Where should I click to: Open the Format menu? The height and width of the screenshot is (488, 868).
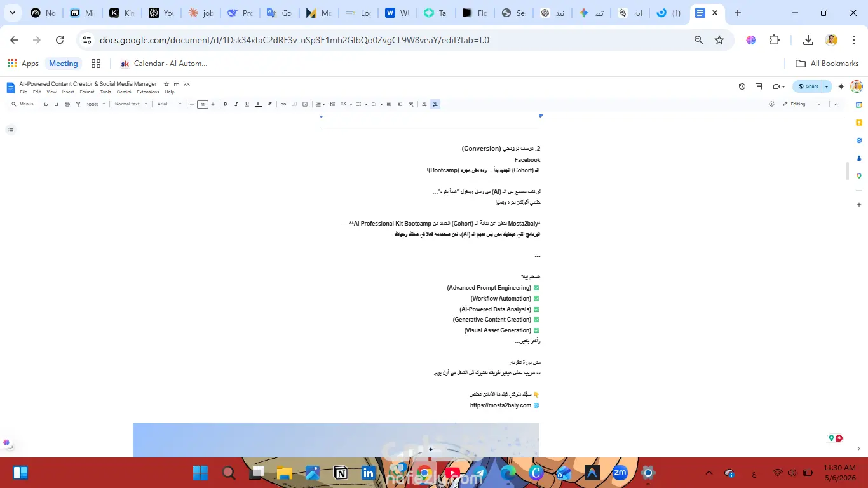pyautogui.click(x=87, y=92)
